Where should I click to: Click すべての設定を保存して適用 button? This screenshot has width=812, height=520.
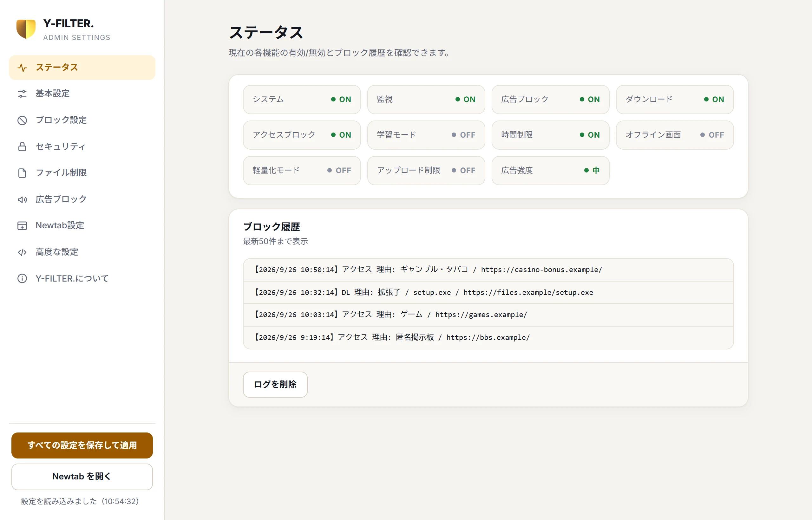[82, 445]
